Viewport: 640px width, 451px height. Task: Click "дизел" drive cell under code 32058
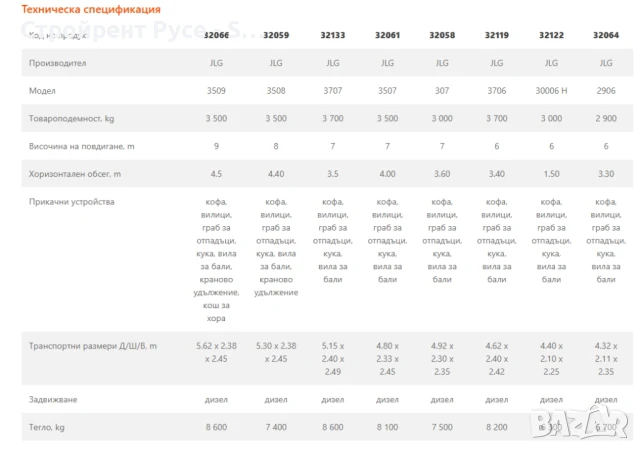coord(442,400)
